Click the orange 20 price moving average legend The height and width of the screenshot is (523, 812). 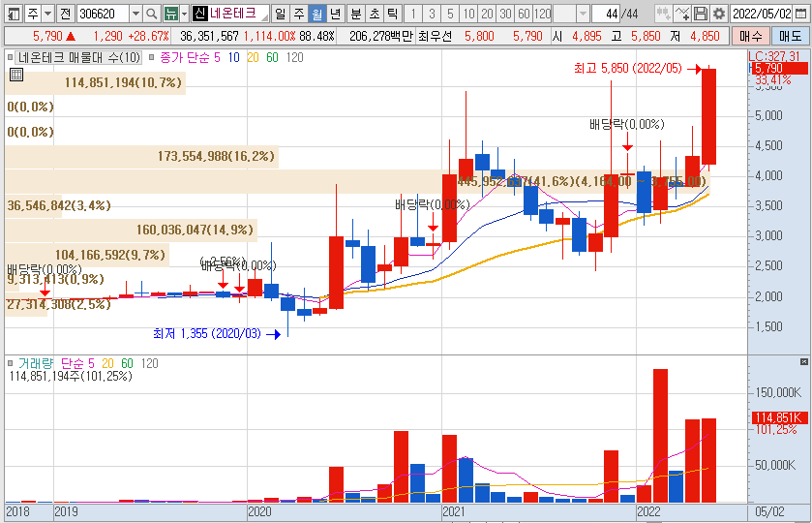253,57
